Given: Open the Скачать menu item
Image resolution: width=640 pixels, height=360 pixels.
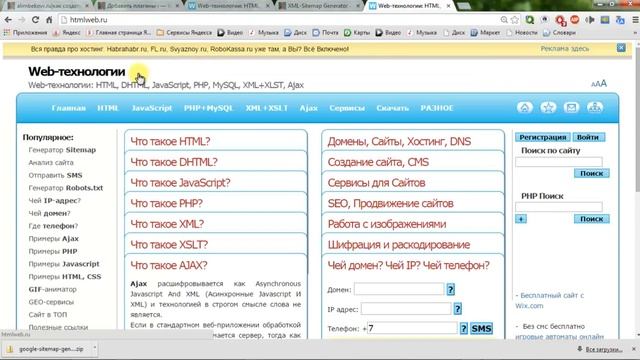Looking at the screenshot, I should click(x=393, y=108).
